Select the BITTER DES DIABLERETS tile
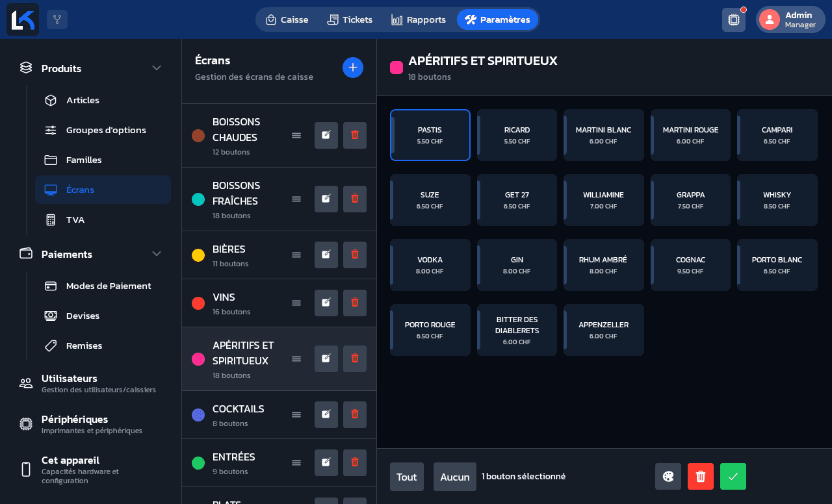This screenshot has width=832, height=504. click(517, 330)
